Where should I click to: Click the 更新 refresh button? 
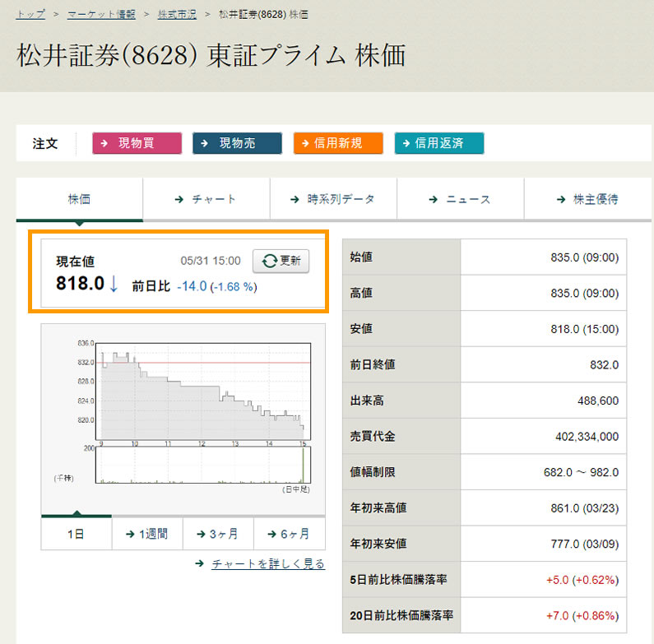pyautogui.click(x=281, y=261)
